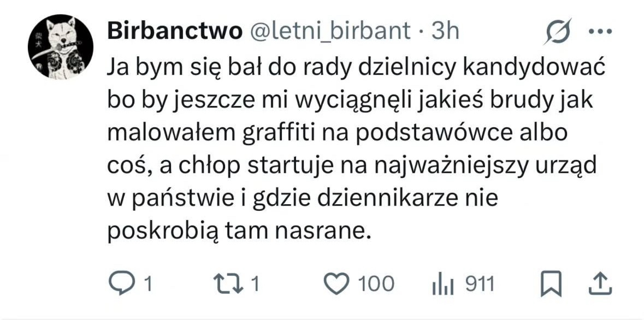Click the share upload arrow icon
The image size is (644, 320).
599,283
